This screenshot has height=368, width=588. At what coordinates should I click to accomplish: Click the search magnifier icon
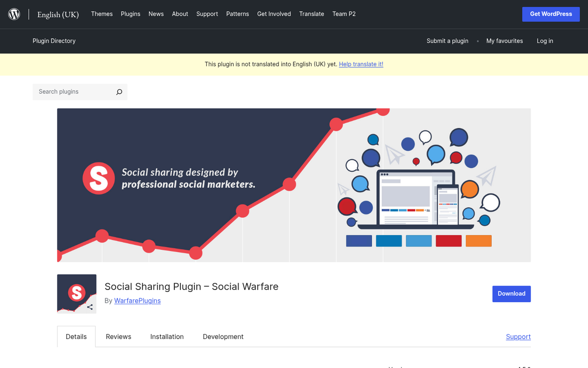pos(119,92)
